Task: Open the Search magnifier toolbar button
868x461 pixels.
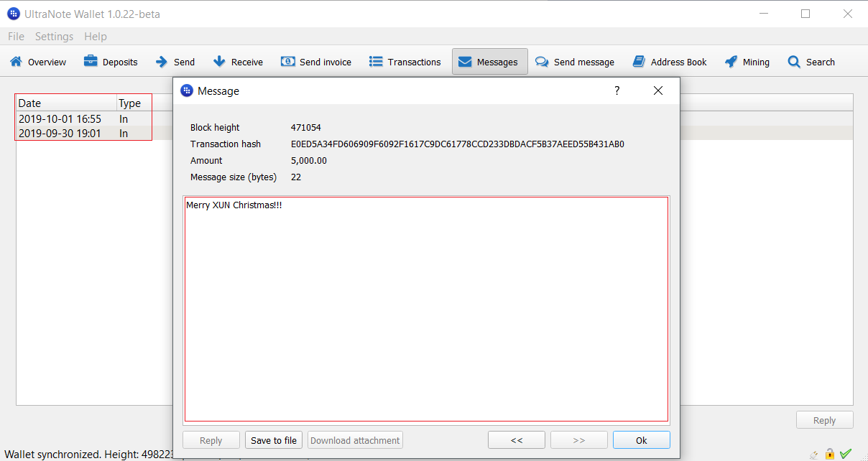Action: click(x=811, y=62)
